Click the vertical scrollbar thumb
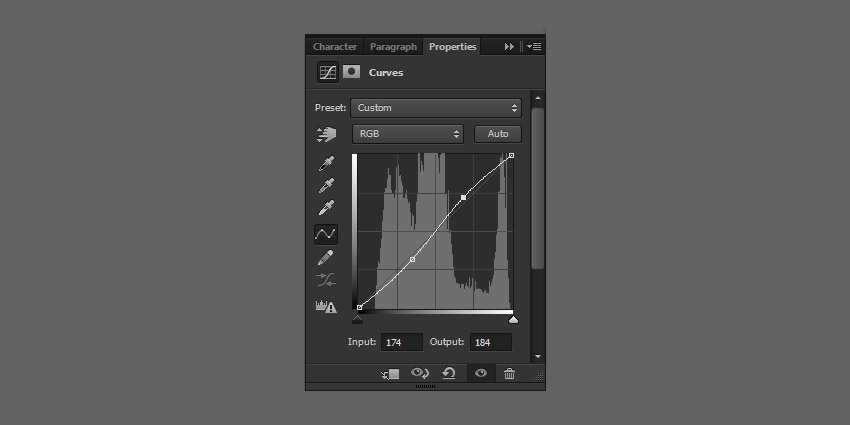 tap(538, 188)
